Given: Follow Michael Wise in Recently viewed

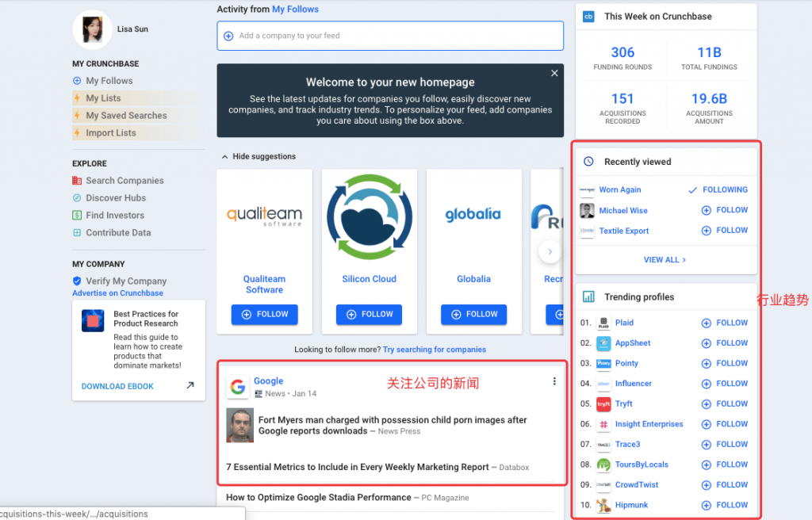Looking at the screenshot, I should tap(724, 209).
